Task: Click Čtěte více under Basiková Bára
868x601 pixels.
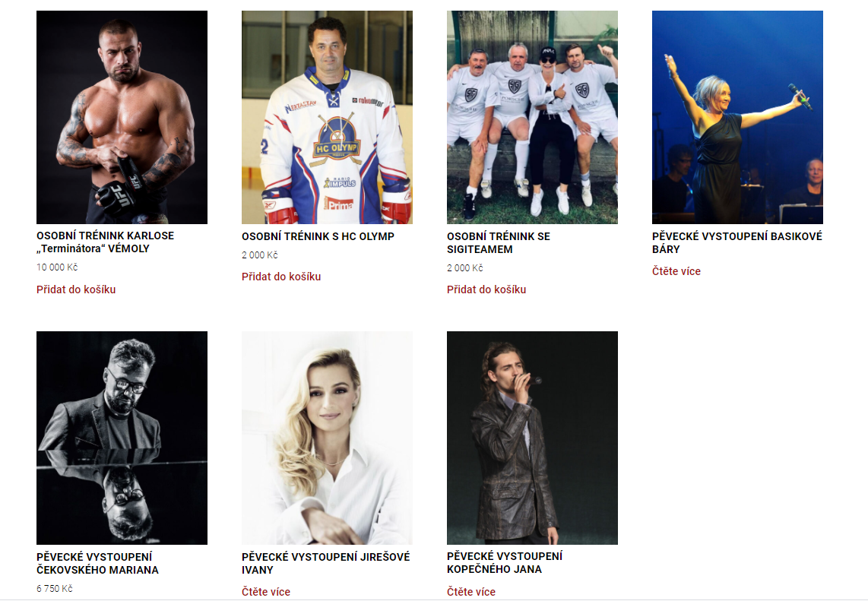Action: pyautogui.click(x=676, y=271)
